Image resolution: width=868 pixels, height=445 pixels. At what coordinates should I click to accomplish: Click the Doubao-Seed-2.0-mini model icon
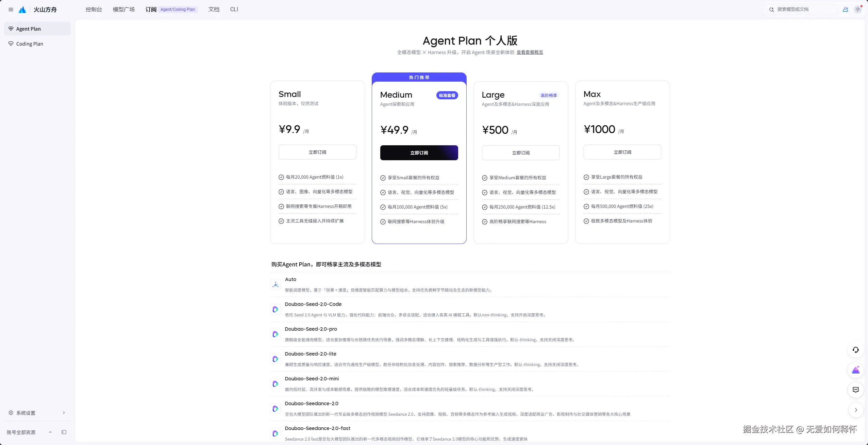click(x=276, y=384)
